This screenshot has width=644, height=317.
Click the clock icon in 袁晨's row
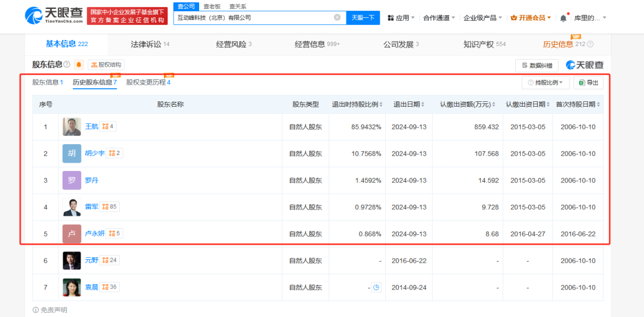click(x=376, y=288)
